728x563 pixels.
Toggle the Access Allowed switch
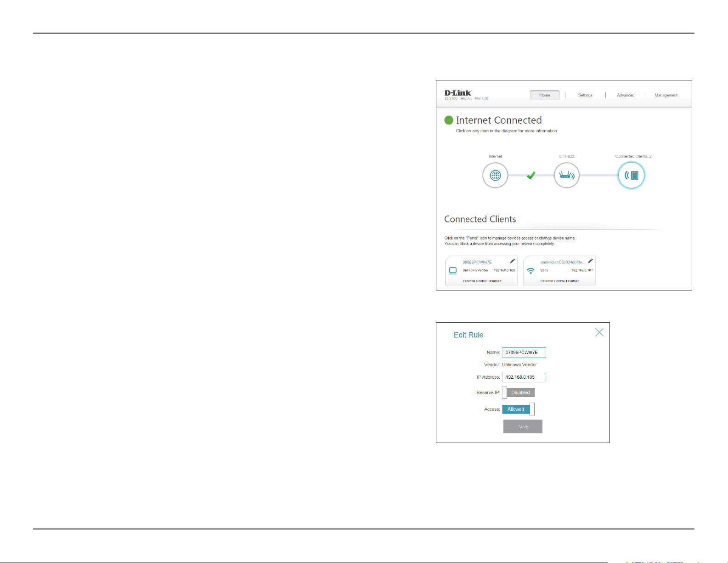519,409
